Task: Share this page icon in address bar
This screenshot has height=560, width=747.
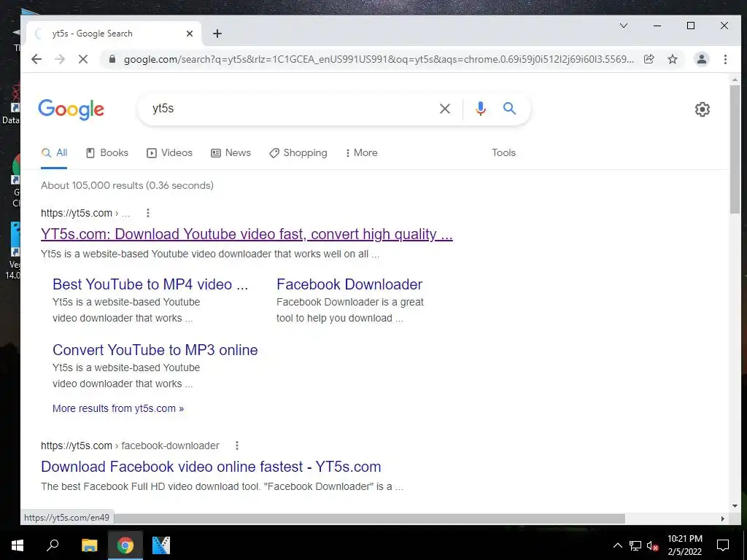Action: (649, 59)
